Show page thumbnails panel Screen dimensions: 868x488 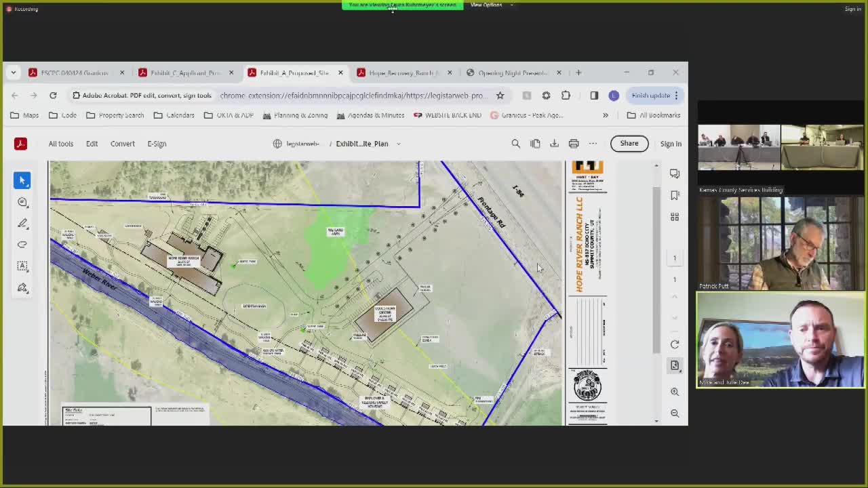coord(675,217)
